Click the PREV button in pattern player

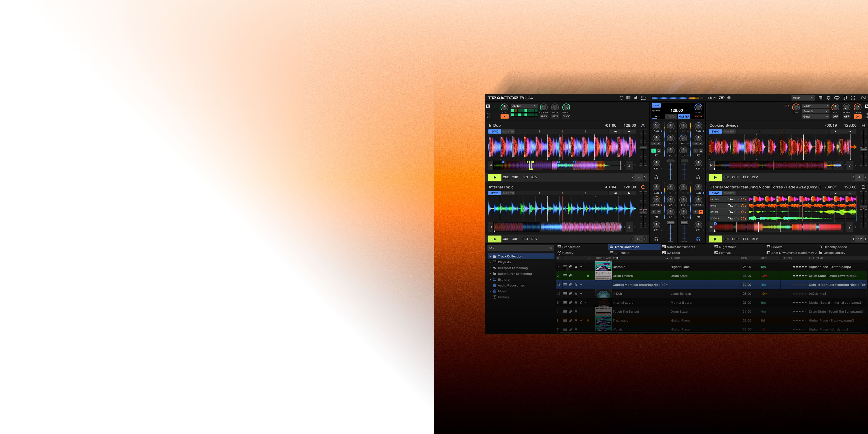click(543, 117)
